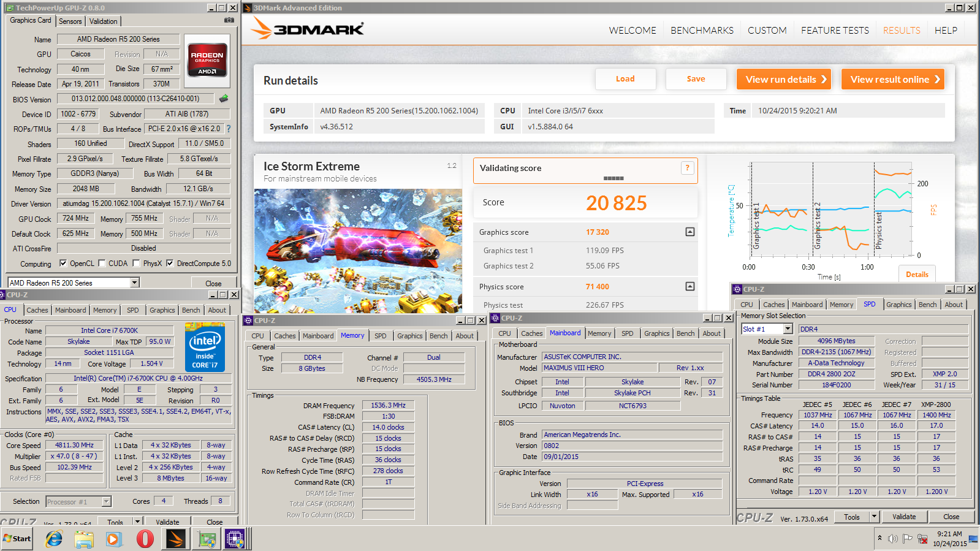
Task: Open Bench tab in the Memory CPU-Z window
Action: click(x=438, y=336)
